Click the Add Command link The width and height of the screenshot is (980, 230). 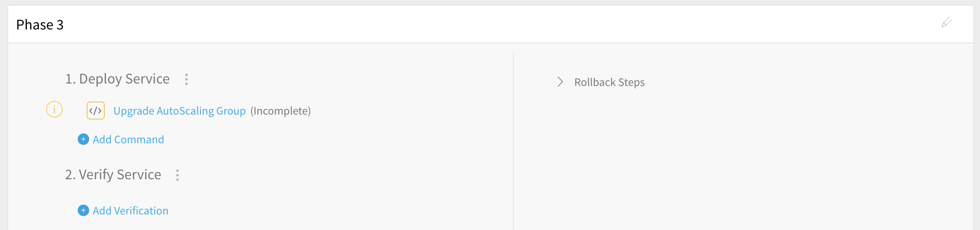click(x=128, y=140)
